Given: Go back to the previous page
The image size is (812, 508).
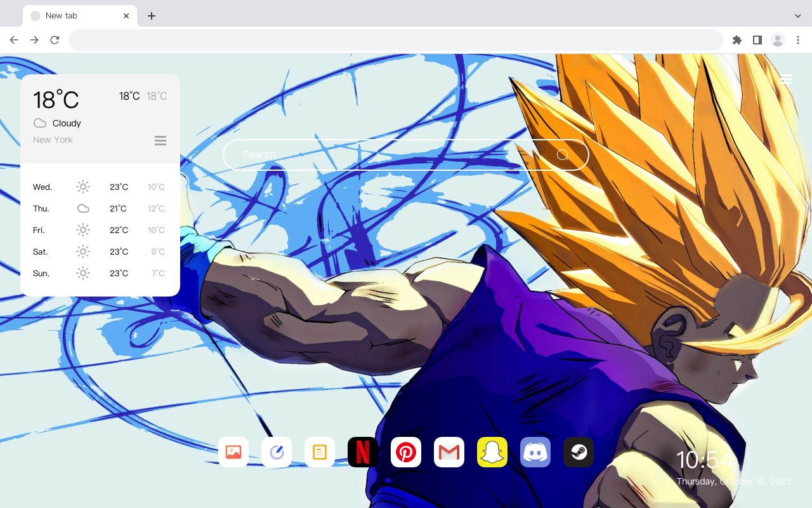Looking at the screenshot, I should pos(14,40).
